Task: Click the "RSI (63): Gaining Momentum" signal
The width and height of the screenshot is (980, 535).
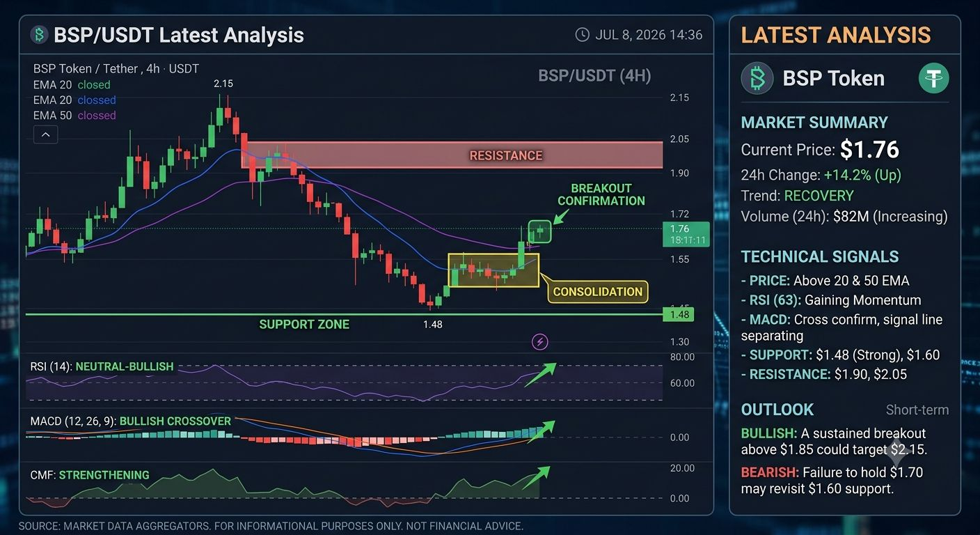Action: pyautogui.click(x=831, y=300)
